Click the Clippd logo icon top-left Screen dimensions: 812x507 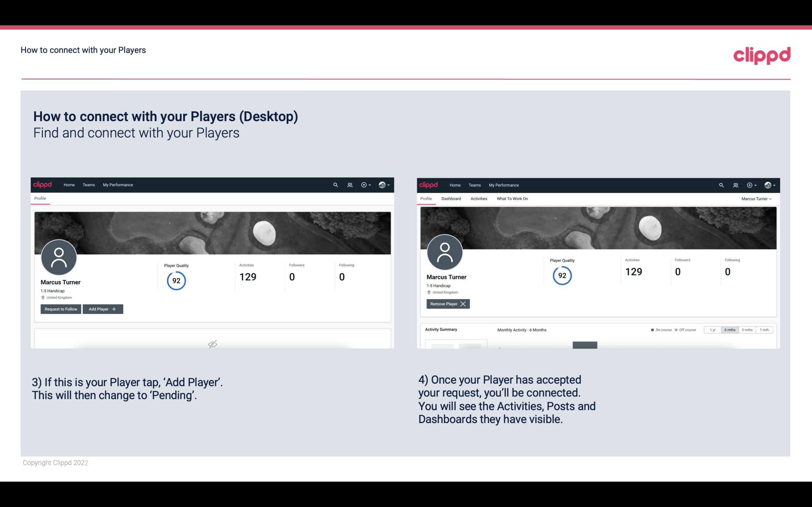coord(42,184)
